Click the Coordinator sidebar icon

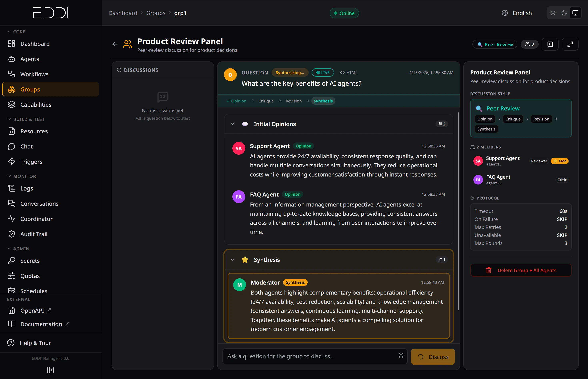coord(12,219)
